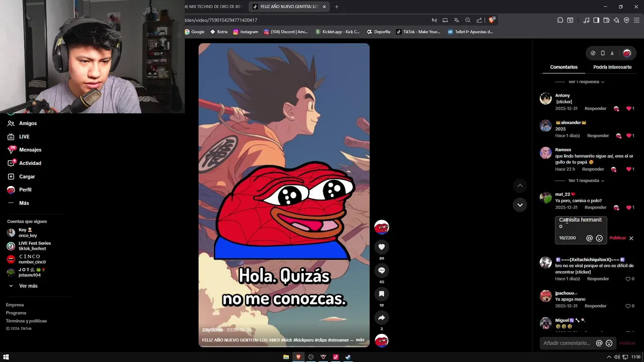Open the creator avatar above the like button
The image size is (644, 362).
(x=381, y=227)
